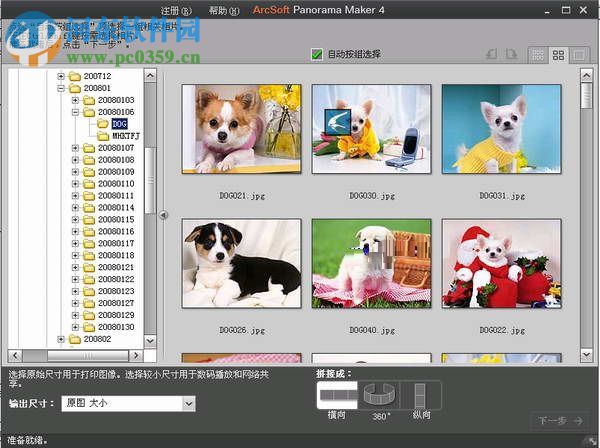Click folder tree scroll up arrow
Screen dimensions: 600x448
tap(150, 75)
